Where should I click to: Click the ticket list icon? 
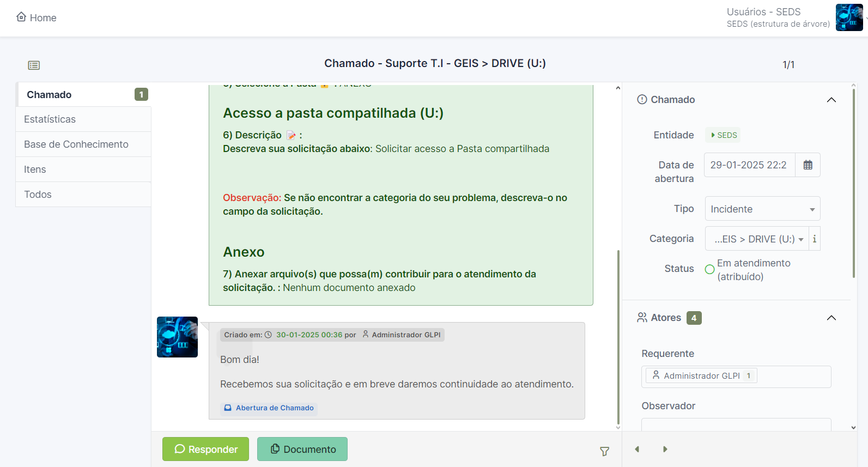pyautogui.click(x=34, y=65)
